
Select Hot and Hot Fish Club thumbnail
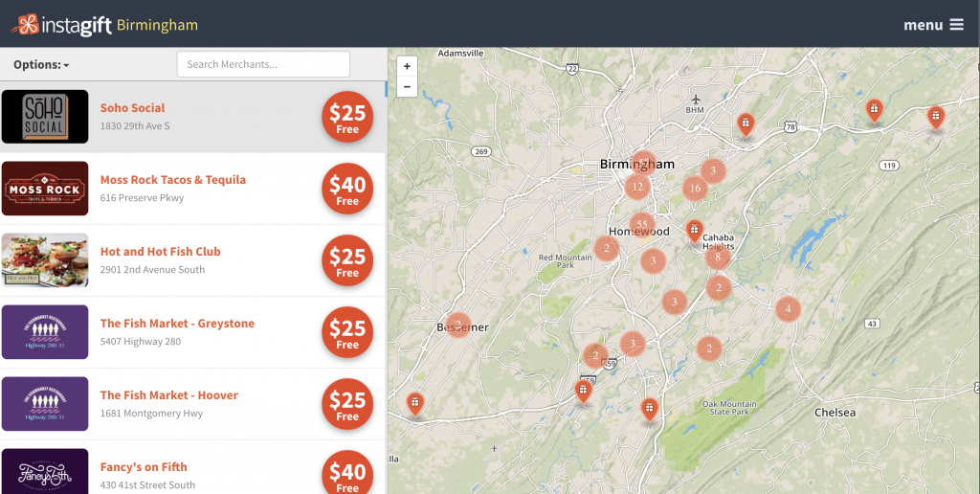coord(45,260)
